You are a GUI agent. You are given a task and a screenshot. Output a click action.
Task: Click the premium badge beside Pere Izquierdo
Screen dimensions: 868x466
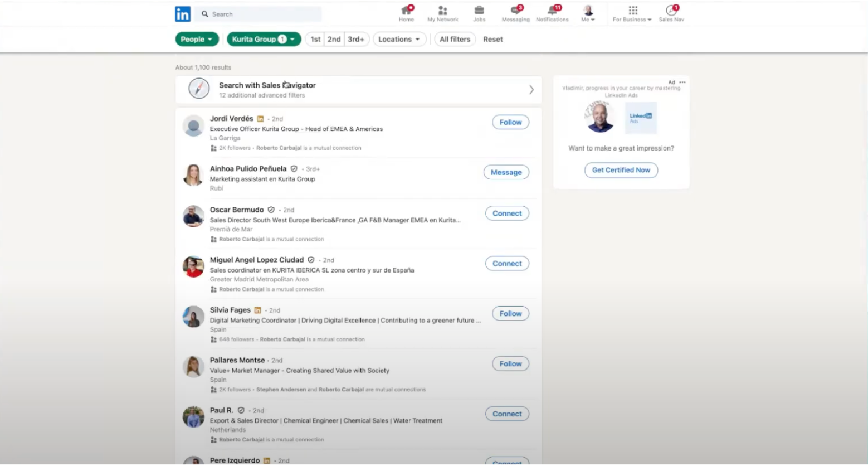pyautogui.click(x=267, y=461)
